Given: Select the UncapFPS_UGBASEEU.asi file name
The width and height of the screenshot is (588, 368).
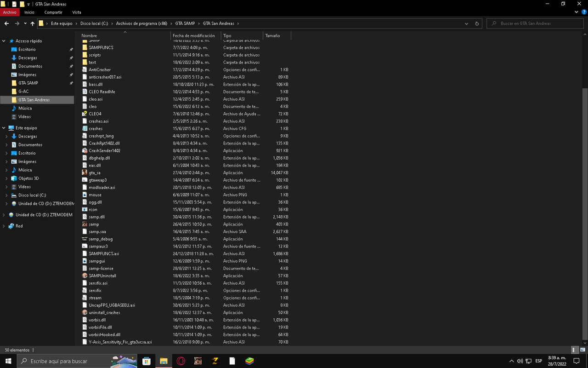Looking at the screenshot, I should coord(112,305).
